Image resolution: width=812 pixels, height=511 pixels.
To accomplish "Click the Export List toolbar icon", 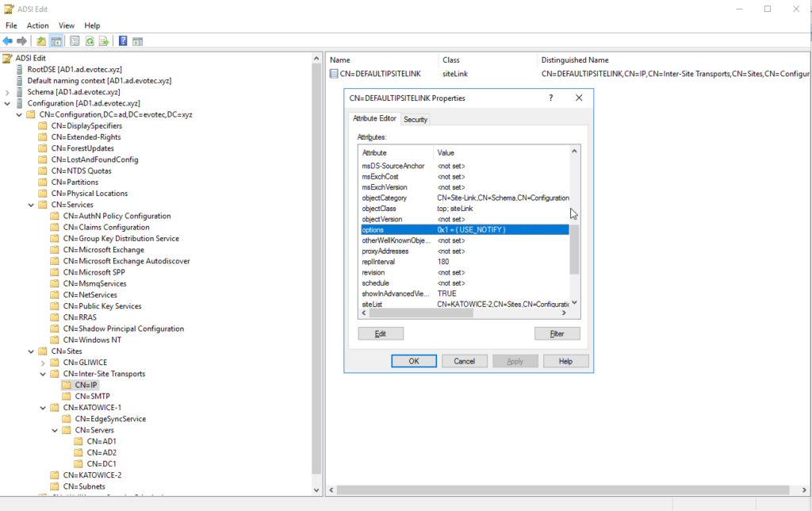I will (x=104, y=40).
